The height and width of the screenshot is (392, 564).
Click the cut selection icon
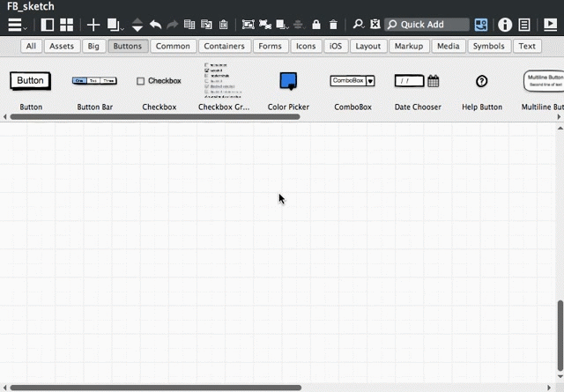click(x=189, y=25)
